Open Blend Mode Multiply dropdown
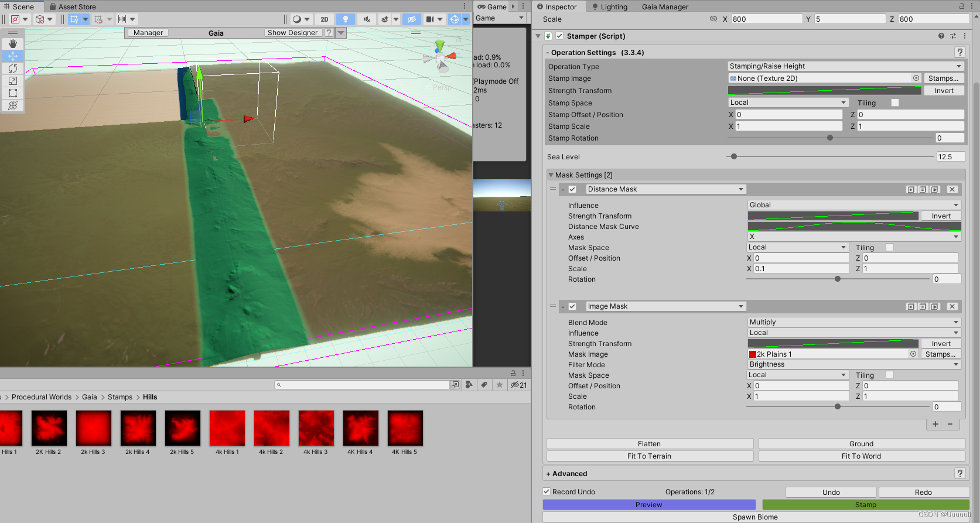Image resolution: width=980 pixels, height=523 pixels. coord(854,322)
